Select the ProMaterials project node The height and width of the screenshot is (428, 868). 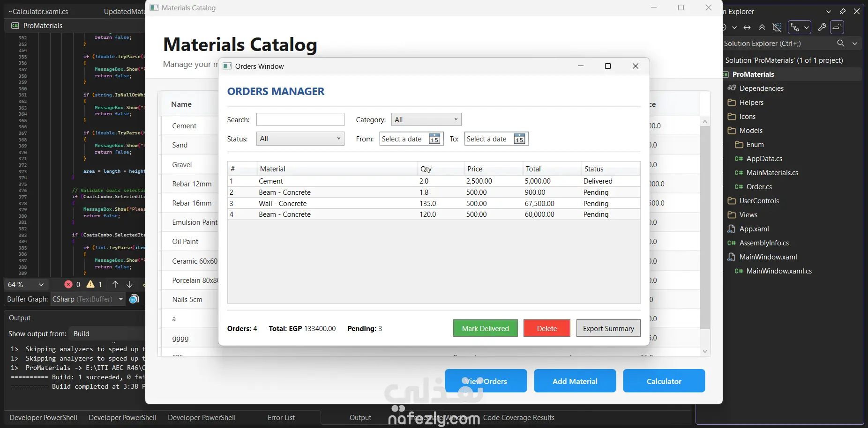click(753, 74)
